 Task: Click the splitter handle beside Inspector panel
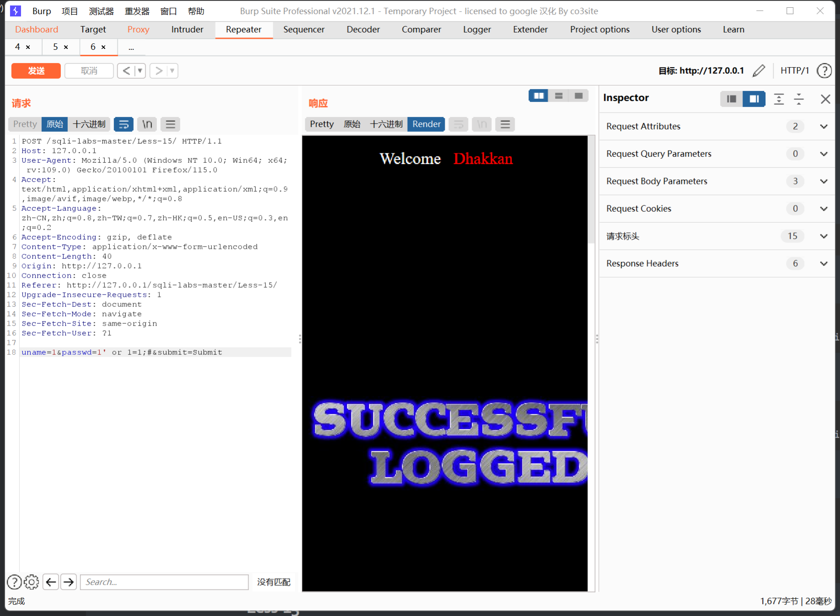[x=597, y=339]
